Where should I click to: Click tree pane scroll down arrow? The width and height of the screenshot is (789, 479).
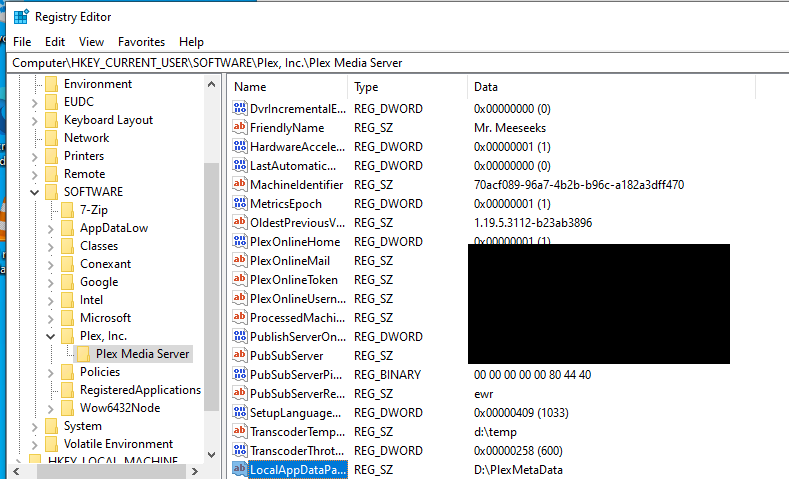click(211, 454)
